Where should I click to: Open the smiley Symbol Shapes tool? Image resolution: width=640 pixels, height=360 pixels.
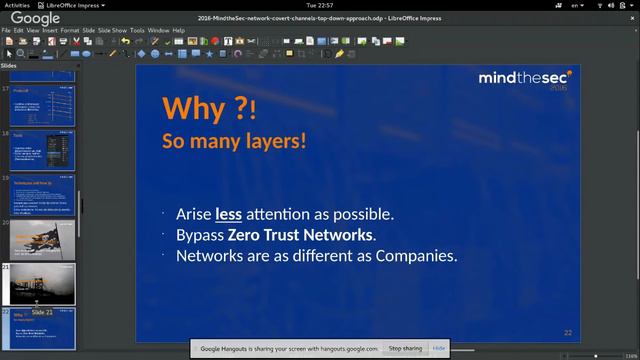pyautogui.click(x=155, y=54)
